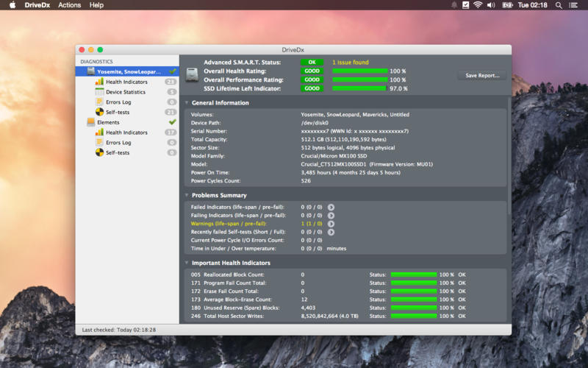
Task: Click the Save Report button
Action: pyautogui.click(x=481, y=75)
